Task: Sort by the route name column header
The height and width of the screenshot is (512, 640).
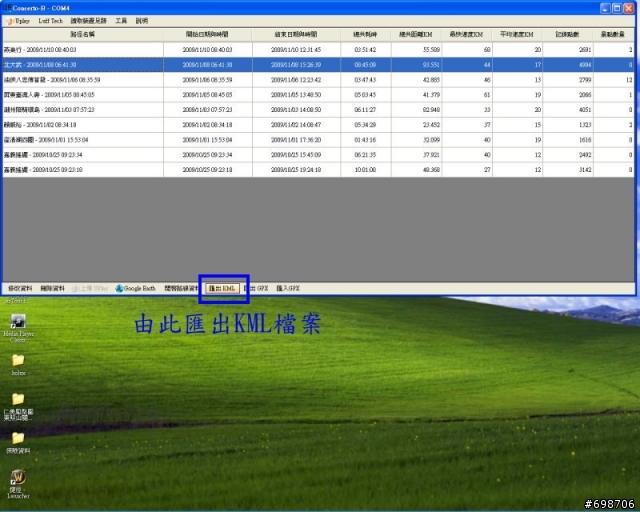Action: (83, 34)
